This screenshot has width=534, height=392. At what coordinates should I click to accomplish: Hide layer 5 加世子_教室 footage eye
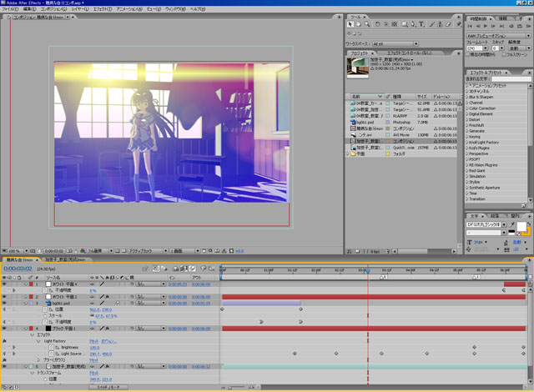coord(4,366)
